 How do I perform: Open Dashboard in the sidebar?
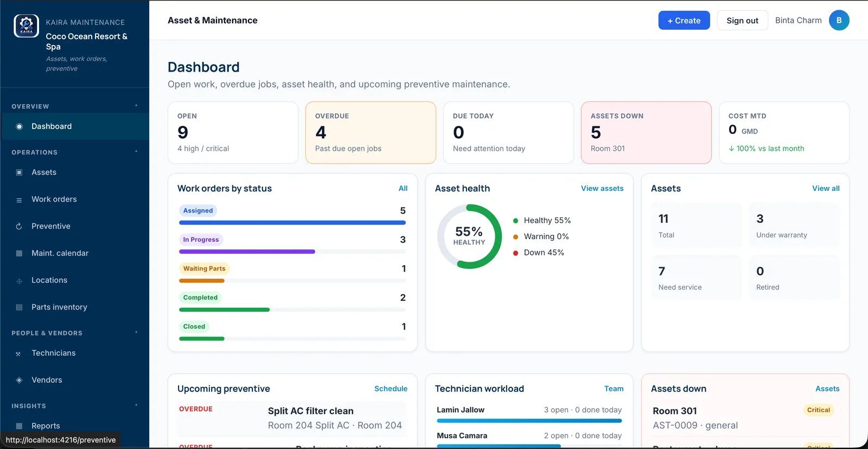click(x=75, y=126)
